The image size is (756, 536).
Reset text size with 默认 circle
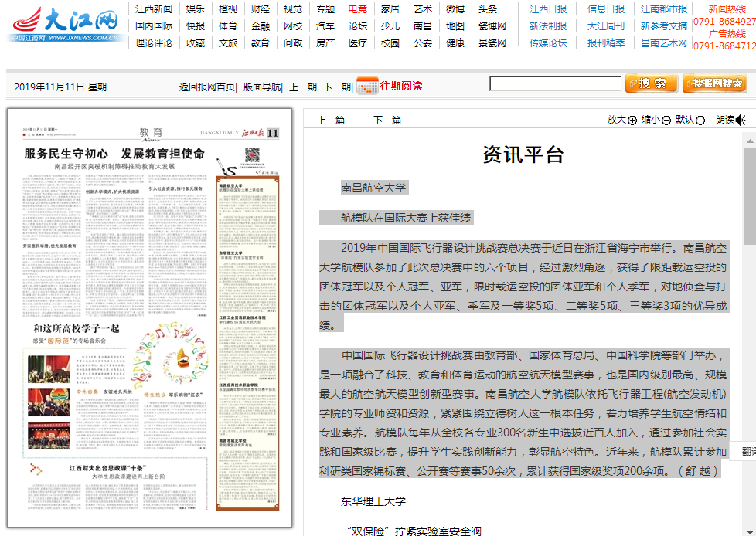pos(700,120)
